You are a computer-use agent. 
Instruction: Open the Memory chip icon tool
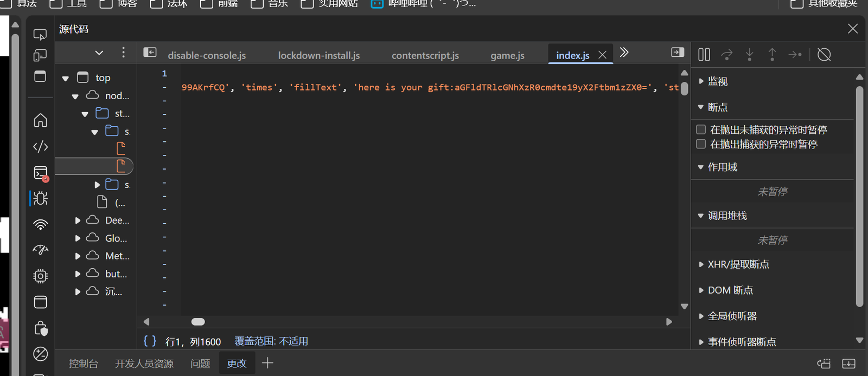(x=40, y=276)
